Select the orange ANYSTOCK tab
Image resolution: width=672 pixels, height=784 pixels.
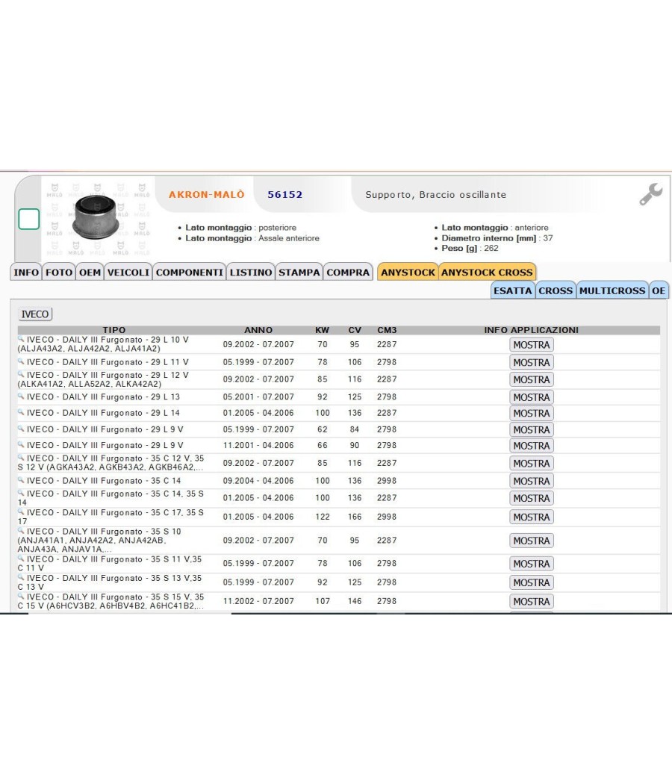[x=408, y=272]
